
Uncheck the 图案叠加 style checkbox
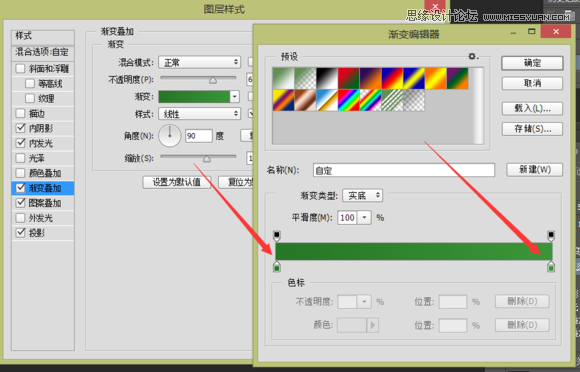coord(20,203)
